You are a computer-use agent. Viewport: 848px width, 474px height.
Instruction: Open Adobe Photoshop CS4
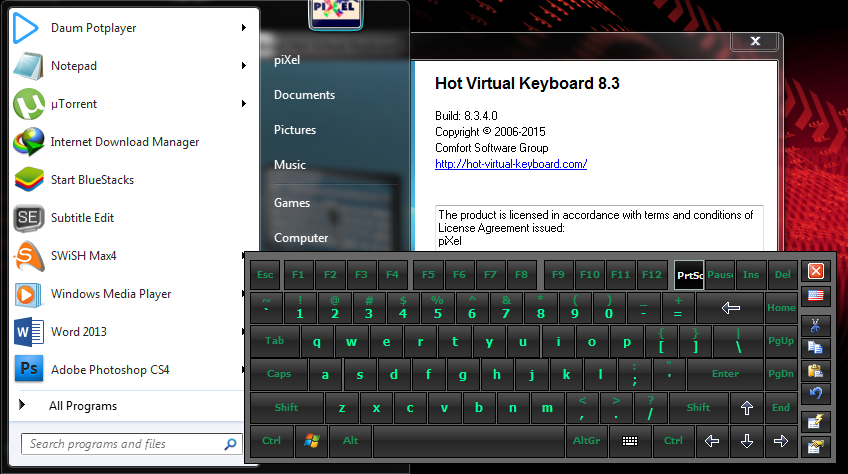127,370
